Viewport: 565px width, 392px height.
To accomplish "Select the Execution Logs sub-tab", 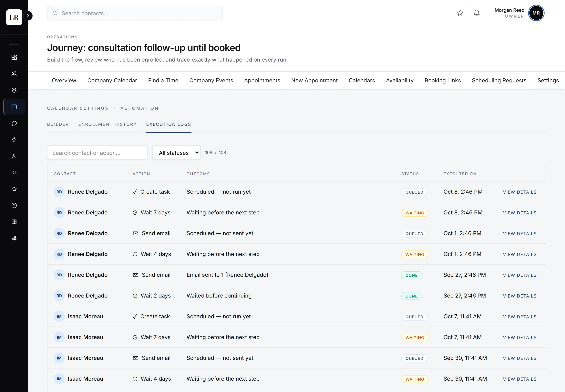I will coord(169,124).
